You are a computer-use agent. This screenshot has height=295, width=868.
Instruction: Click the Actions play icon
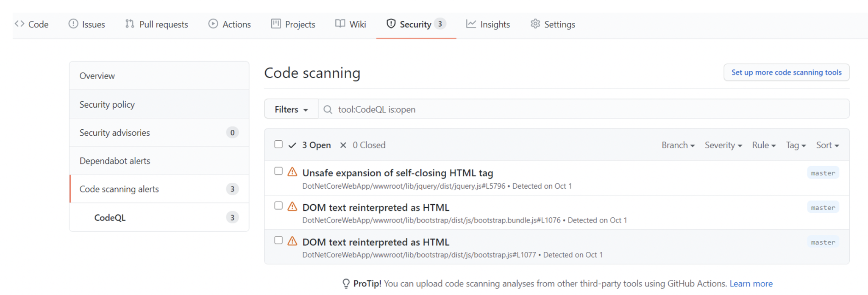(213, 24)
